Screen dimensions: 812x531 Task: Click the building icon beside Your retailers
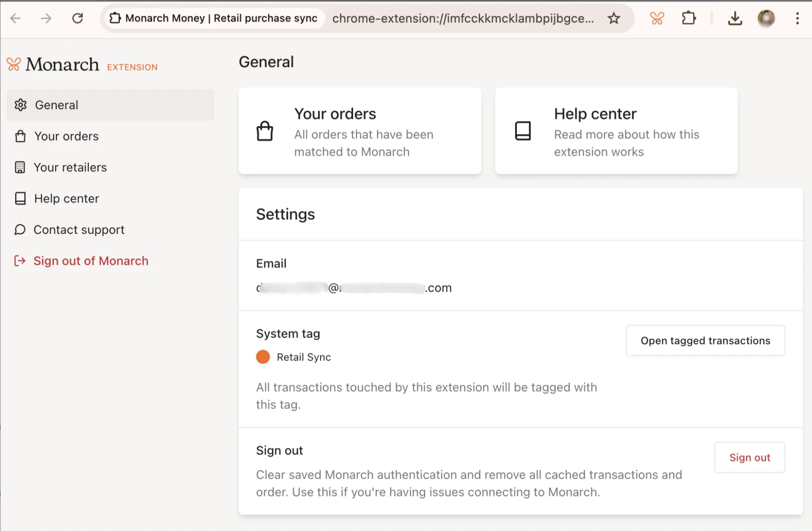(20, 167)
